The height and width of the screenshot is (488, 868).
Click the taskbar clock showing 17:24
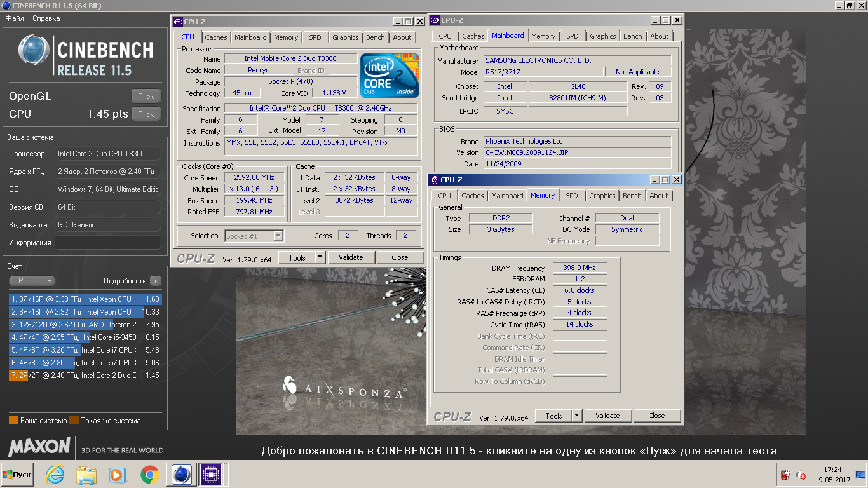click(832, 475)
